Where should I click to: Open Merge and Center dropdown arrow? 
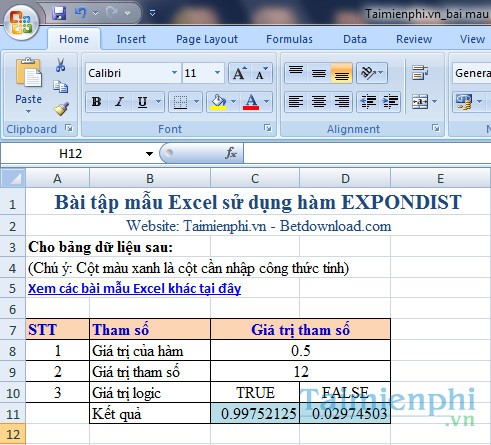tap(434, 101)
